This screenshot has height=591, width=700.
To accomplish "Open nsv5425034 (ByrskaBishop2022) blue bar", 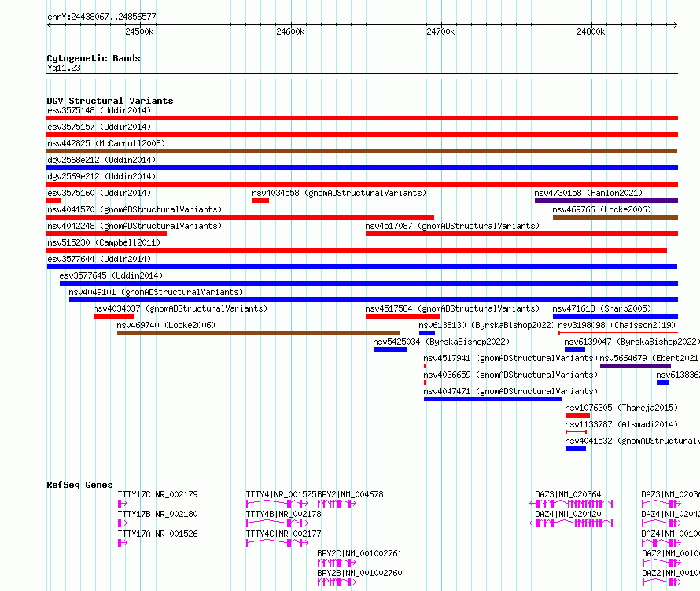I will point(391,349).
